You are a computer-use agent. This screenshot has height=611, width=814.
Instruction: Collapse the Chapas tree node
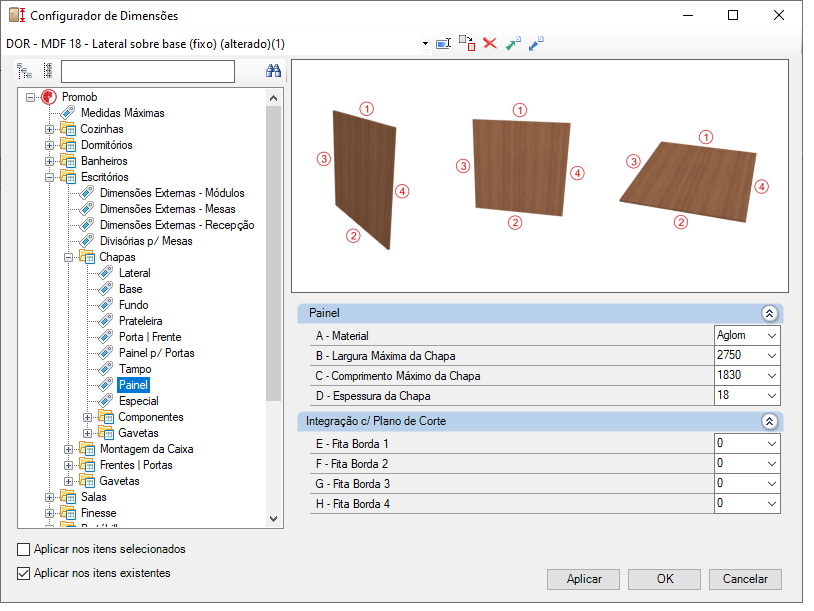69,257
